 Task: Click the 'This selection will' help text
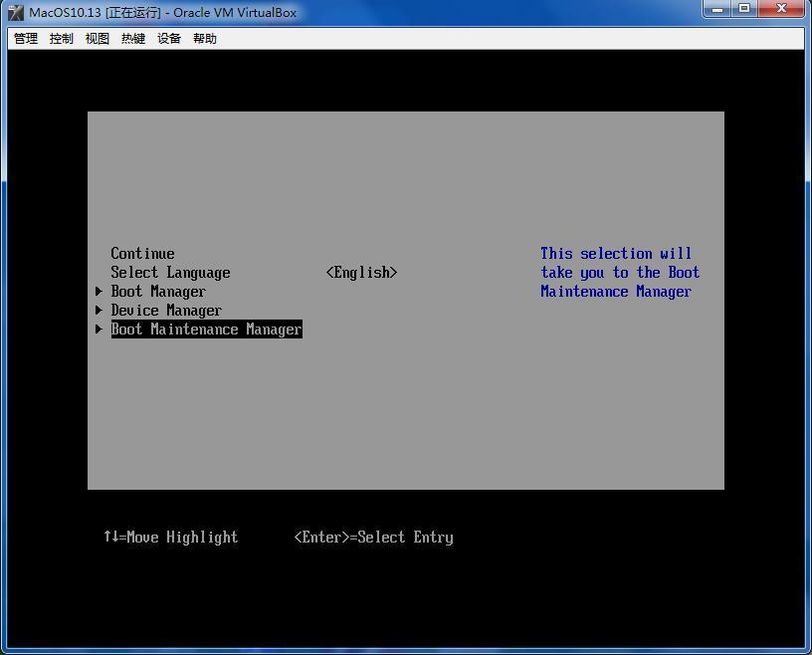[616, 254]
